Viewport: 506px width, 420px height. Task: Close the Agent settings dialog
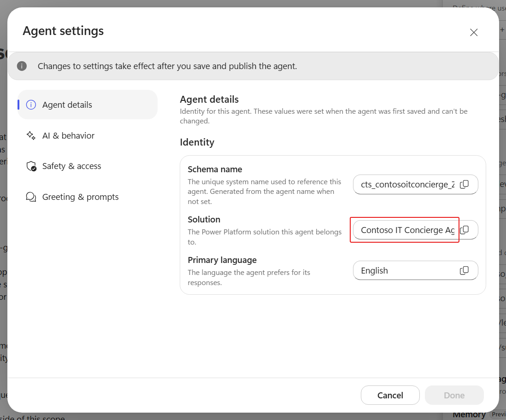473,32
